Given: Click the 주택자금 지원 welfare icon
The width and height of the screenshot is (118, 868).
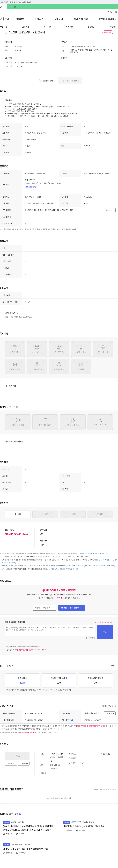Looking at the screenshot, I should tap(15, 367).
